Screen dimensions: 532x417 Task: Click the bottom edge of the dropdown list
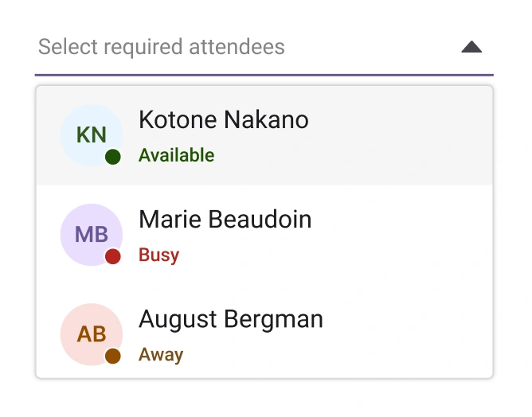click(264, 377)
